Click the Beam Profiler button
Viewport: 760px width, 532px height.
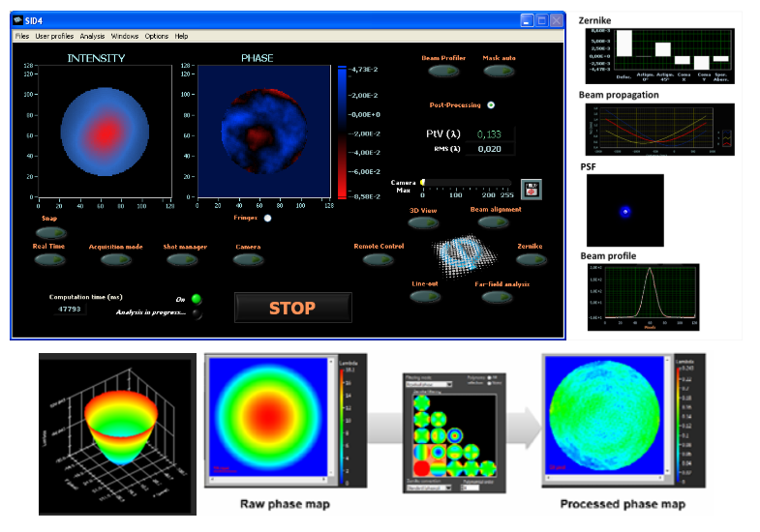443,72
